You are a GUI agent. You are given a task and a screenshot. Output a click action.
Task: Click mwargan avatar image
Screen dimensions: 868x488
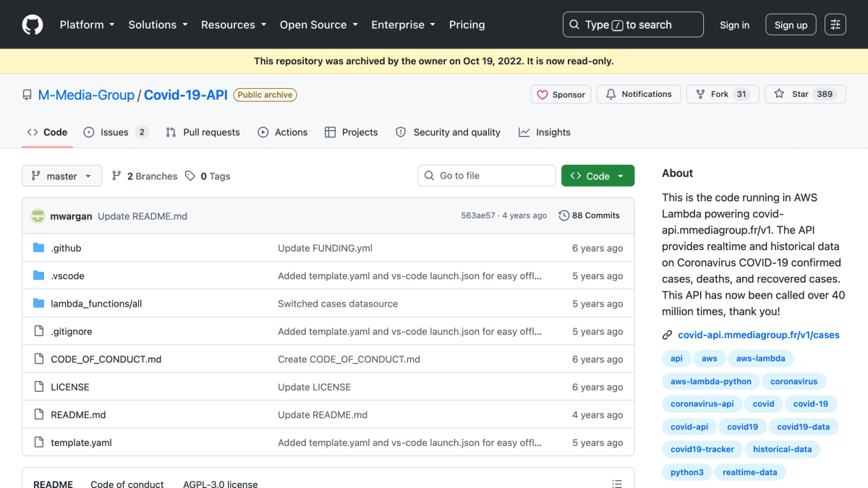click(38, 215)
